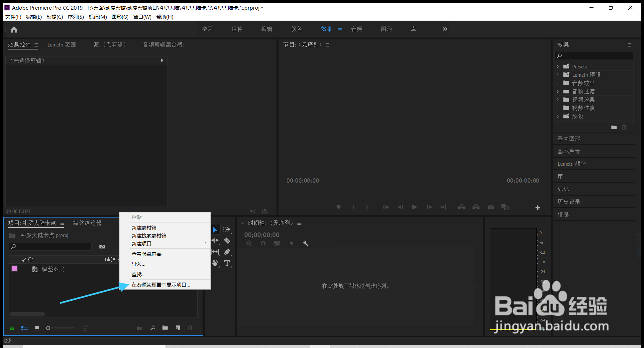Click Go to In point button
Image resolution: width=644 pixels, height=348 pixels.
pos(386,207)
